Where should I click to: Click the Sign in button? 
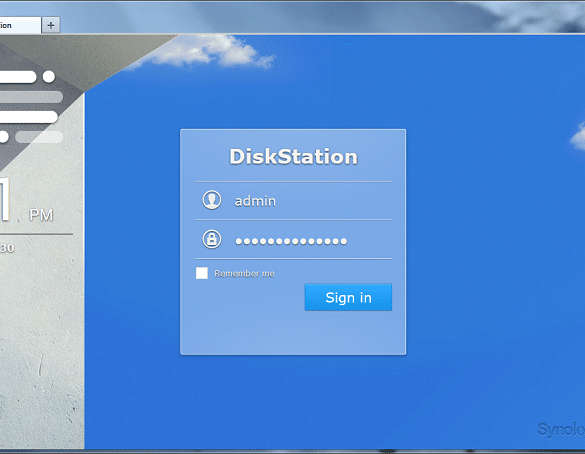point(348,297)
